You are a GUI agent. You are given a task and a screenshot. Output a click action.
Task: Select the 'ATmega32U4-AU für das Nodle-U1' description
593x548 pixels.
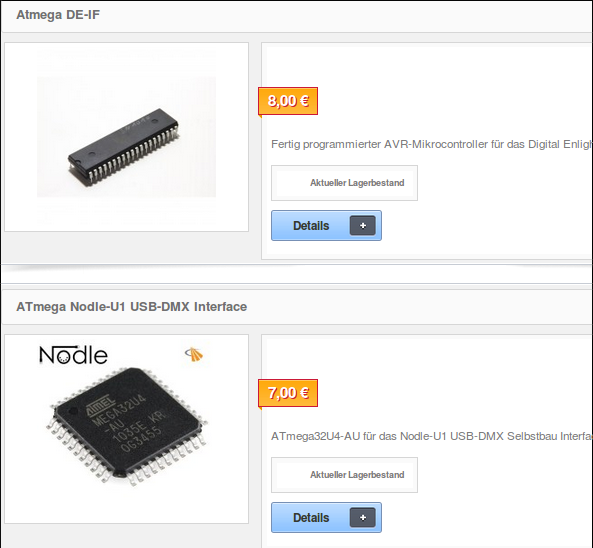point(432,436)
